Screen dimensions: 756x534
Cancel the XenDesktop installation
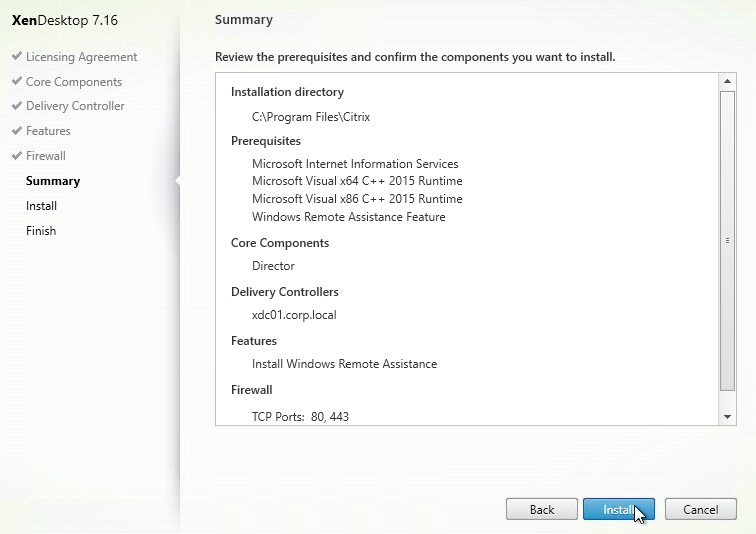[701, 509]
